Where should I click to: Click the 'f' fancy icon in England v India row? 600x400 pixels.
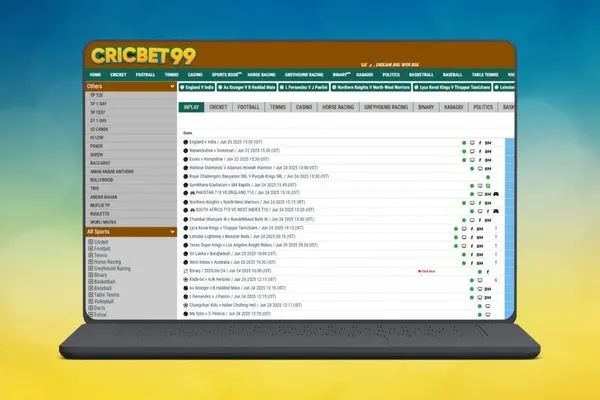[480, 143]
